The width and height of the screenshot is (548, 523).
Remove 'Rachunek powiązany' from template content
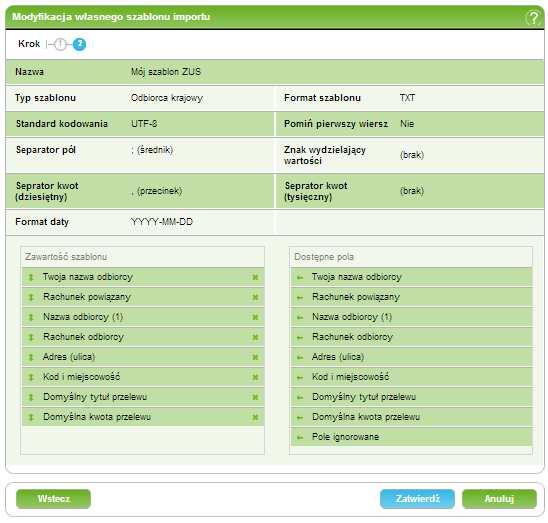[x=255, y=297]
